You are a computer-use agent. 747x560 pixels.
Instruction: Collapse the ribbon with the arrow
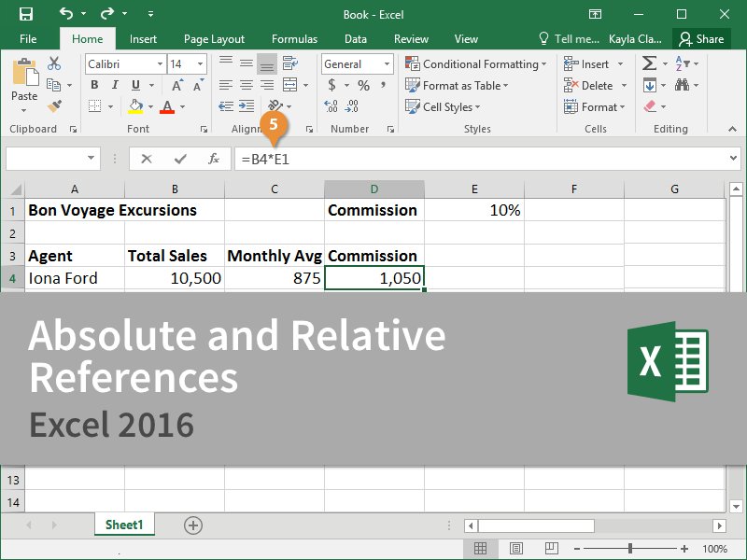point(732,129)
